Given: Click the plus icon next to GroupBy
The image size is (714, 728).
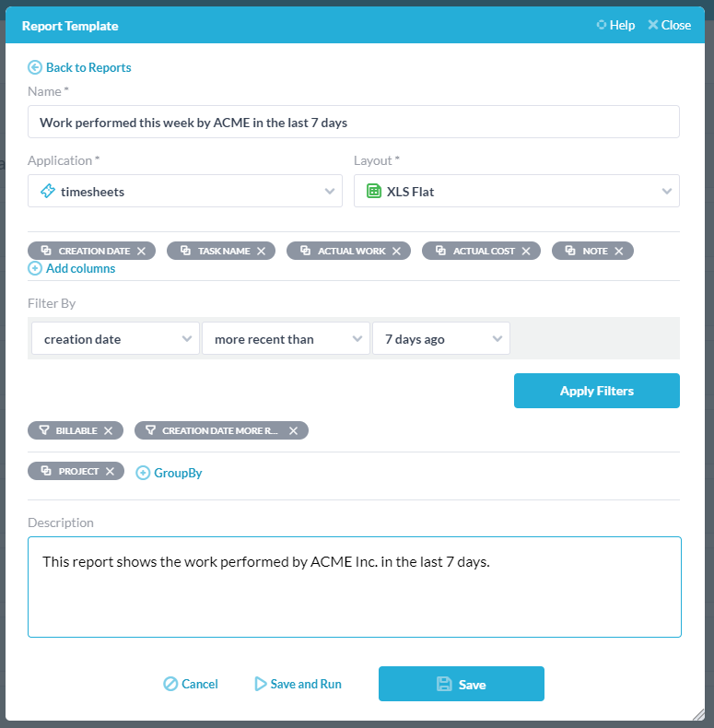Looking at the screenshot, I should click(x=143, y=473).
